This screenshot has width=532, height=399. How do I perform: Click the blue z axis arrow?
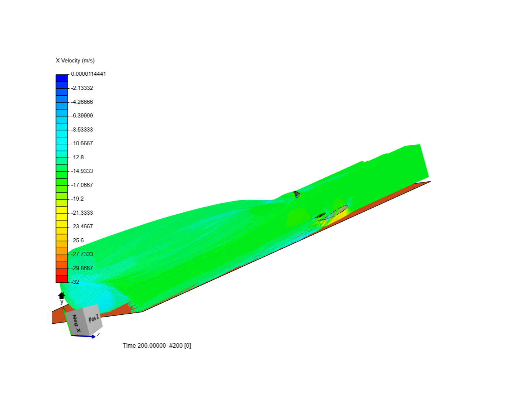point(83,336)
